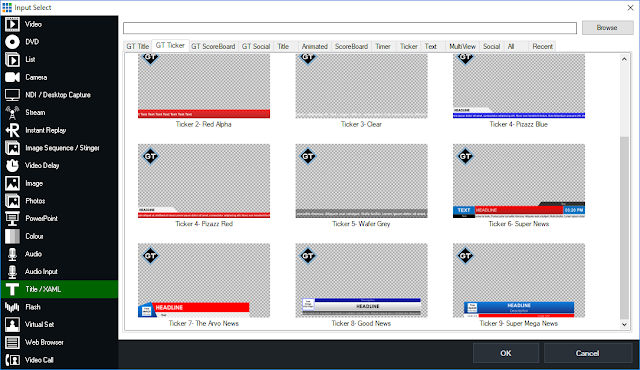The image size is (640, 370).
Task: Close the Input Select dialog
Action: (x=630, y=7)
